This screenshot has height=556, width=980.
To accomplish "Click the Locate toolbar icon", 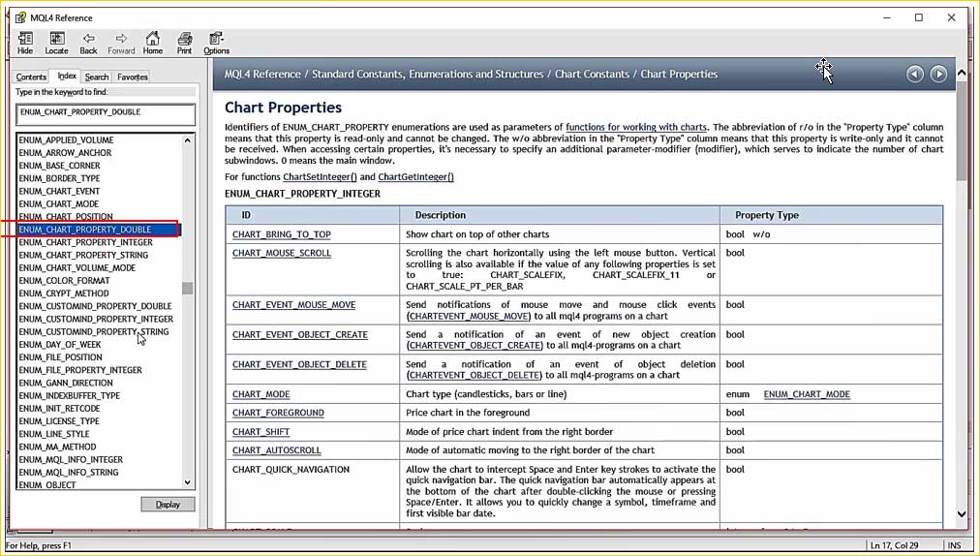I will [56, 44].
